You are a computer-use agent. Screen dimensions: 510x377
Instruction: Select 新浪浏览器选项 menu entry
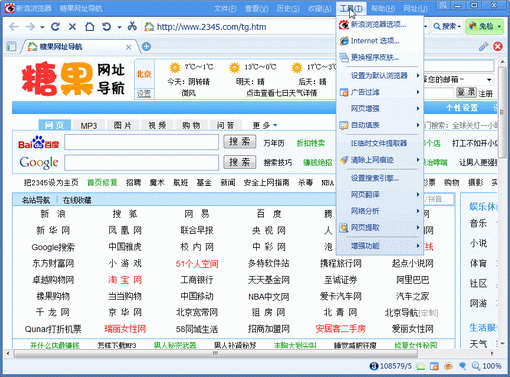click(x=378, y=24)
